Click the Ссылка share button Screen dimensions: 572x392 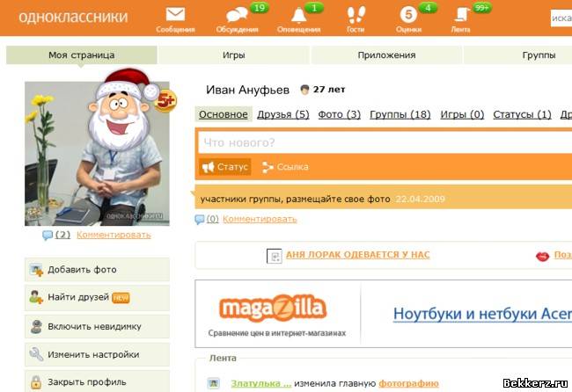click(x=285, y=167)
